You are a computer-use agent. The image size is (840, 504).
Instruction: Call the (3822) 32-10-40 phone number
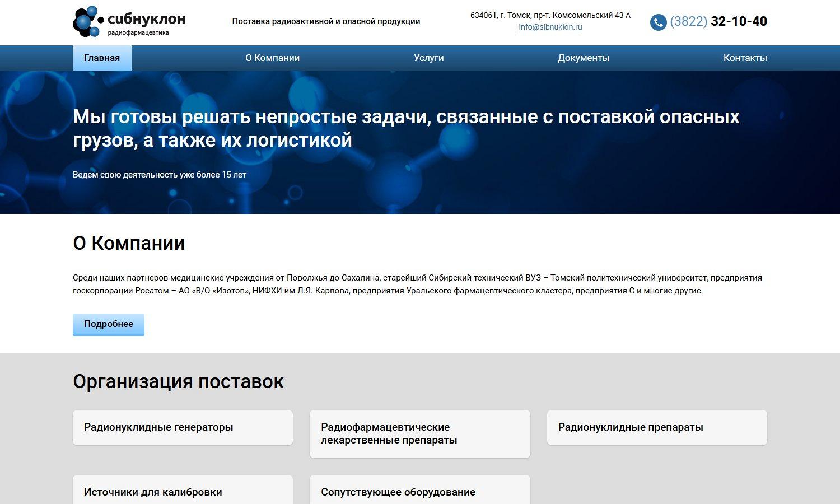718,21
